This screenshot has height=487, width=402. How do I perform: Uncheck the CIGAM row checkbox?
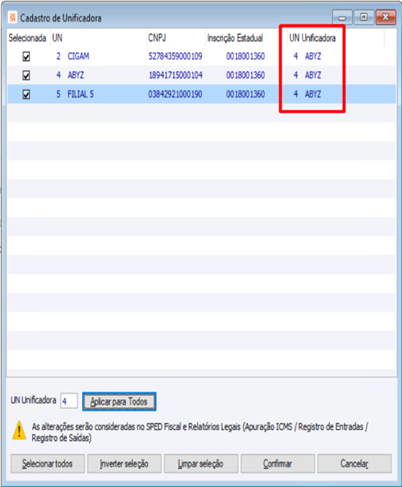tap(26, 57)
